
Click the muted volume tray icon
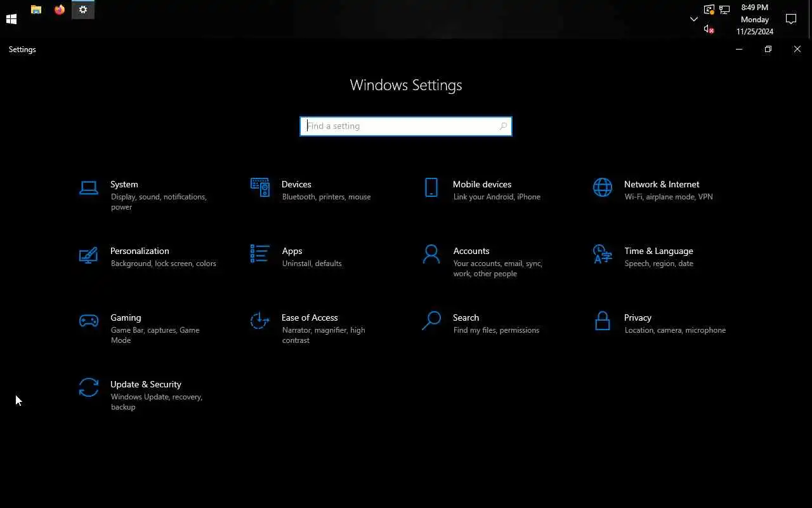coord(709,29)
